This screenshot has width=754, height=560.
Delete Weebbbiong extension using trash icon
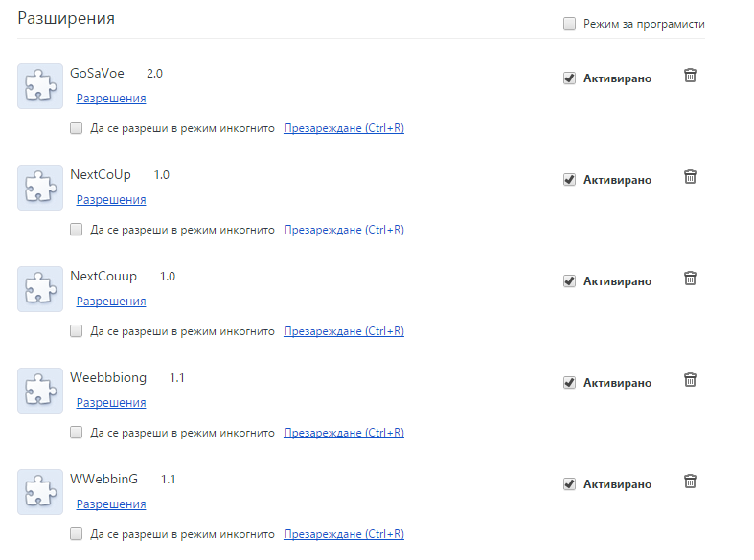690,379
